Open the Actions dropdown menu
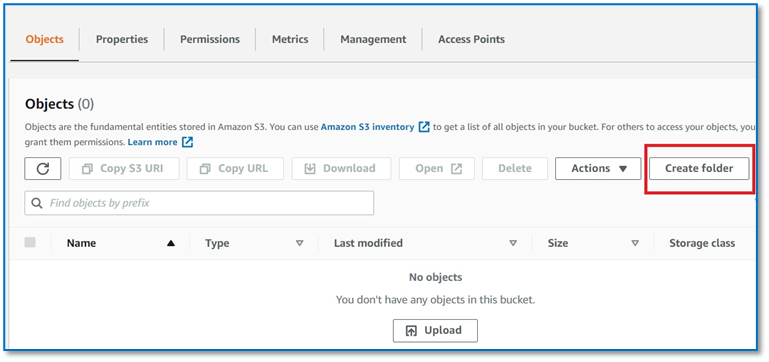The width and height of the screenshot is (769, 362). (598, 168)
